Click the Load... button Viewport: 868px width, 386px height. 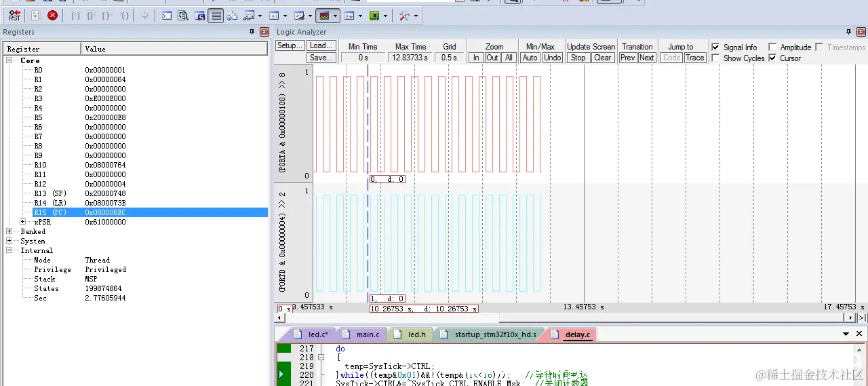(321, 46)
